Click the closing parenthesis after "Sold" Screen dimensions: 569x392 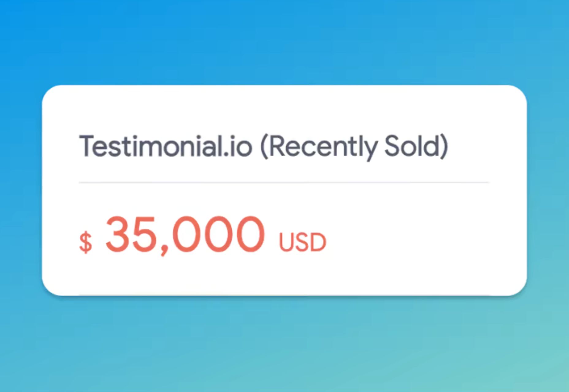444,147
